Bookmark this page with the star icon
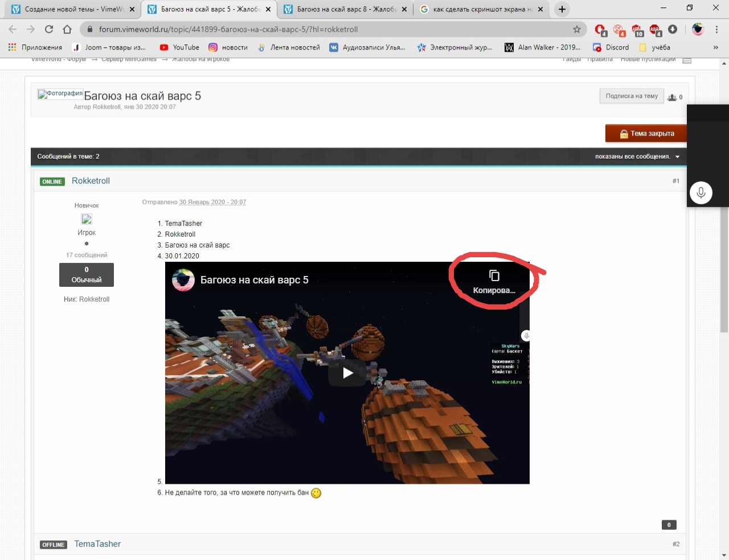Viewport: 729px width, 560px height. 577,30
